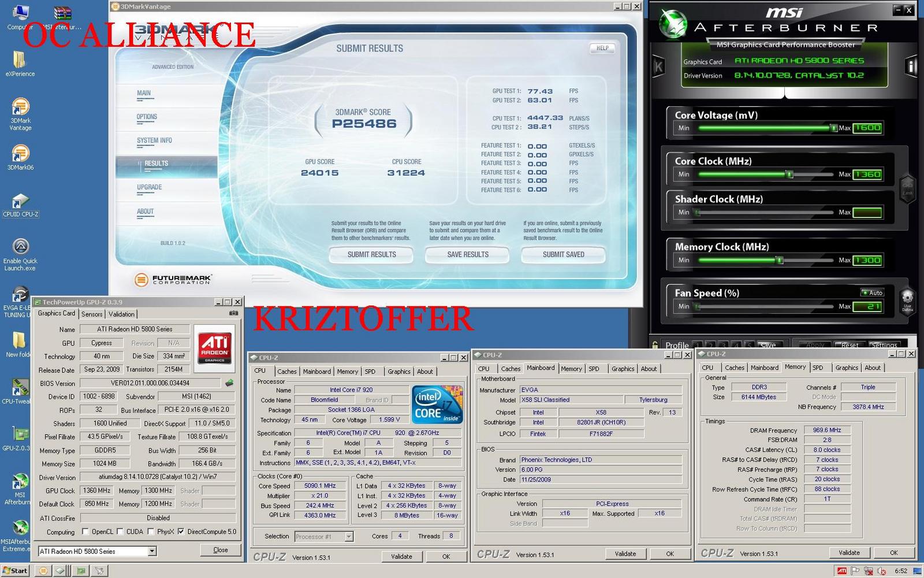
Task: Click Afterburner left 'K' side button
Action: (658, 68)
